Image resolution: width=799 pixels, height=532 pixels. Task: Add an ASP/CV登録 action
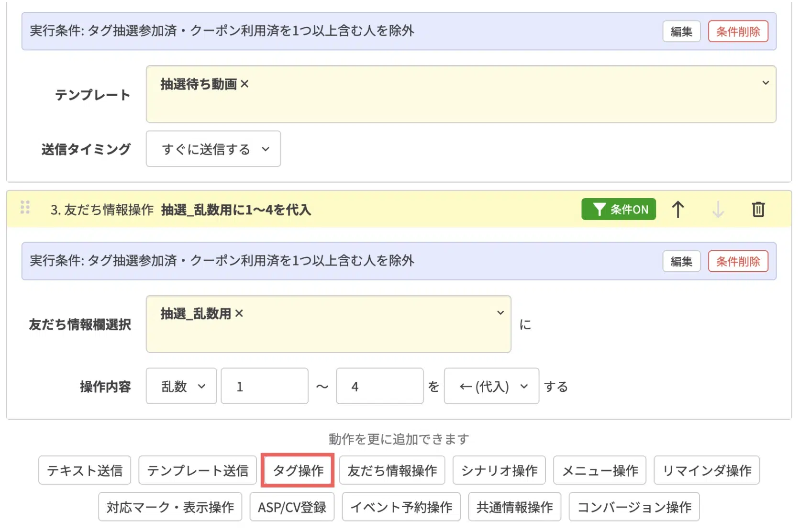click(292, 507)
